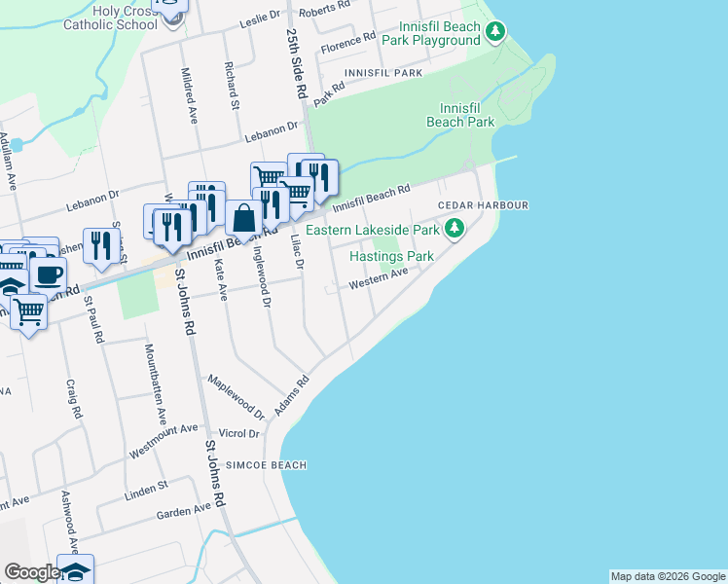The height and width of the screenshot is (584, 728).
Task: Click the Craig Rd street label
Action: click(74, 399)
